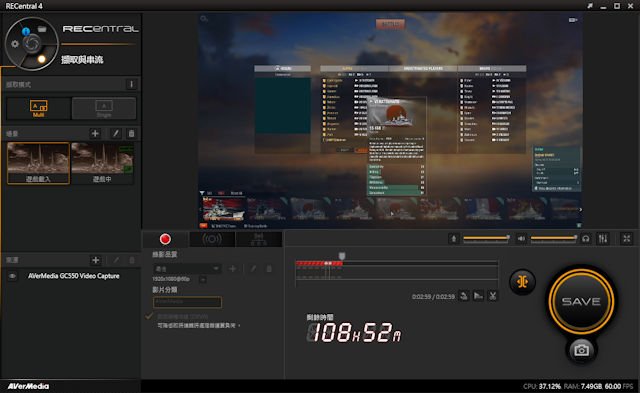The image size is (640, 393).
Task: Click the scissors cut icon
Action: (x=493, y=296)
